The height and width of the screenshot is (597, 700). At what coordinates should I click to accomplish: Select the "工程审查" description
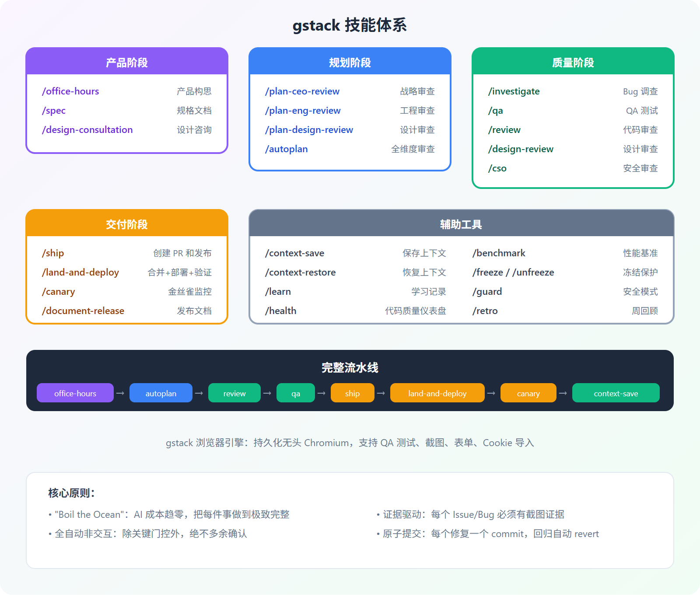(417, 110)
